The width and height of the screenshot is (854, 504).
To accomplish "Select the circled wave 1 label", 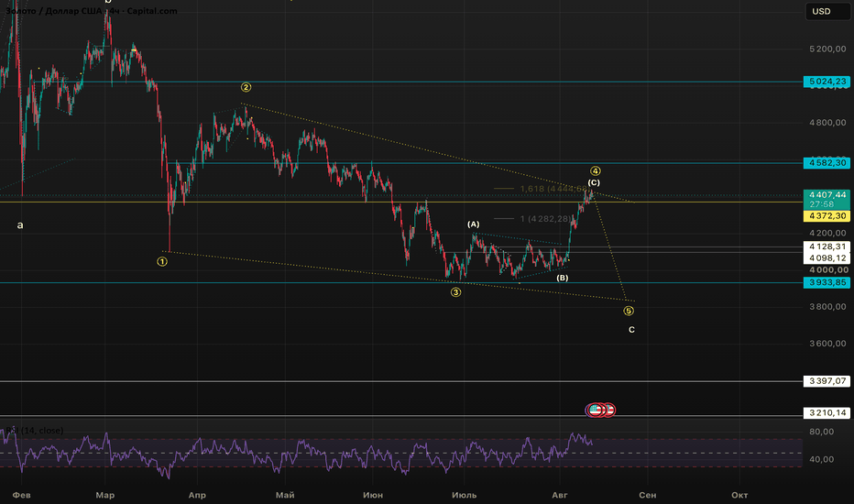I will pos(162,261).
